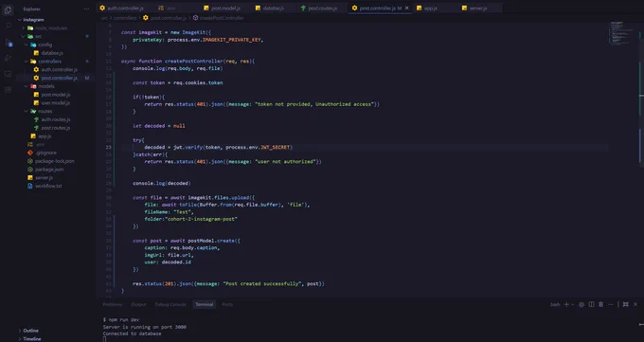Kill the terminal with the trash icon

pyautogui.click(x=600, y=304)
